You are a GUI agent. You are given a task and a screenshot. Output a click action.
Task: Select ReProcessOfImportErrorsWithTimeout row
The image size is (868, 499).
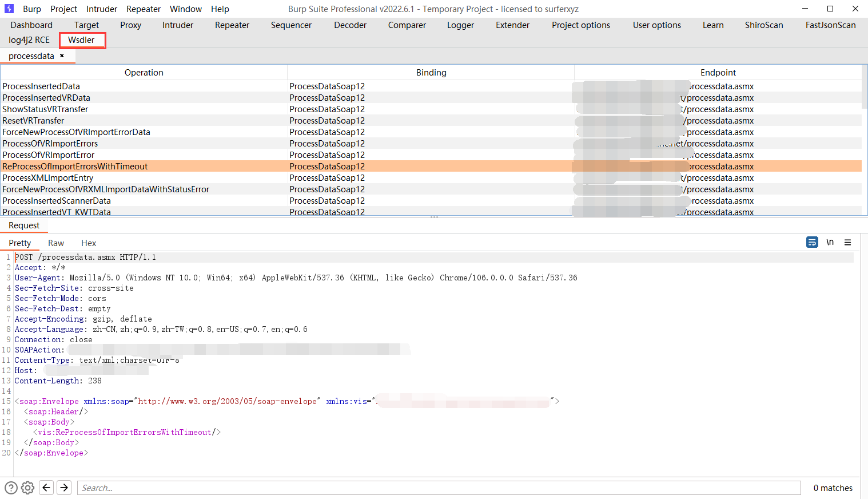coord(431,166)
